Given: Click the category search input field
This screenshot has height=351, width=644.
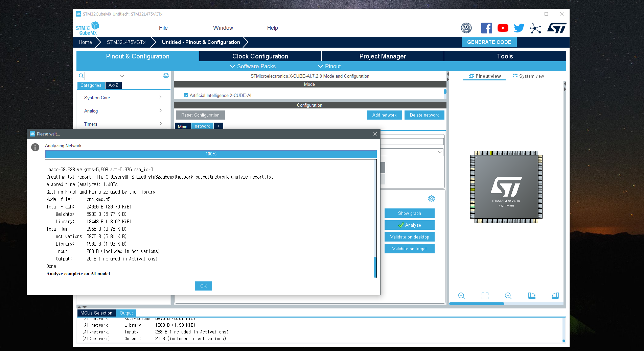Looking at the screenshot, I should (102, 76).
